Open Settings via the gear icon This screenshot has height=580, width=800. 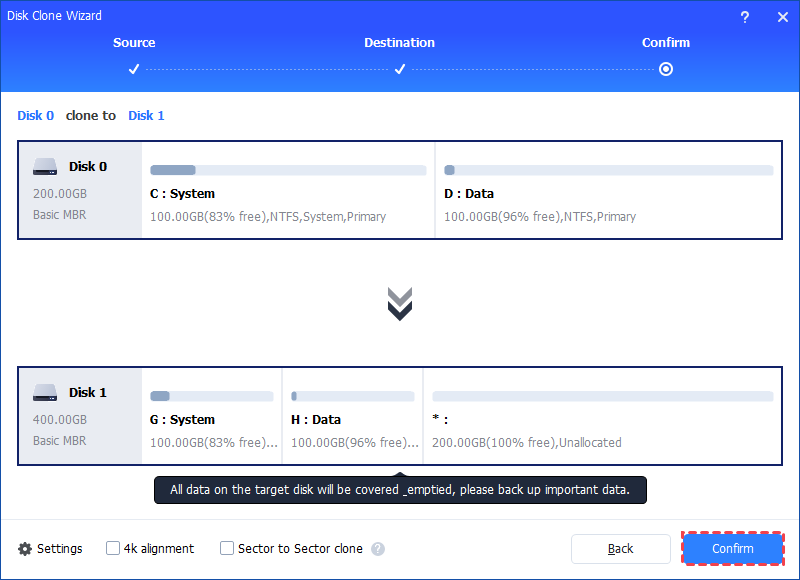tap(25, 549)
